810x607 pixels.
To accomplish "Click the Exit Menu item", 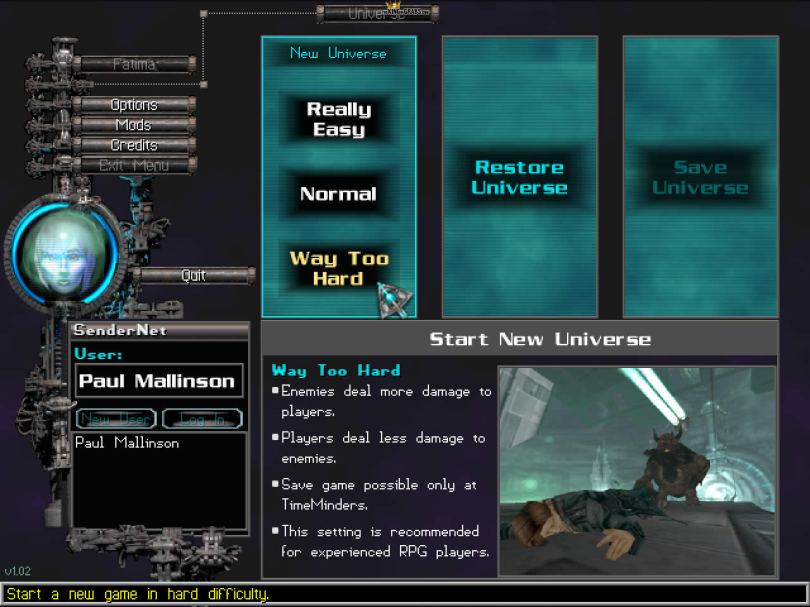I will (134, 165).
